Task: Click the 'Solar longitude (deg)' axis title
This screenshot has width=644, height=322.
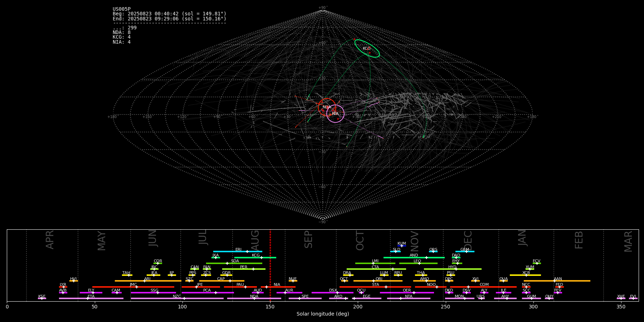Action: 323,314
